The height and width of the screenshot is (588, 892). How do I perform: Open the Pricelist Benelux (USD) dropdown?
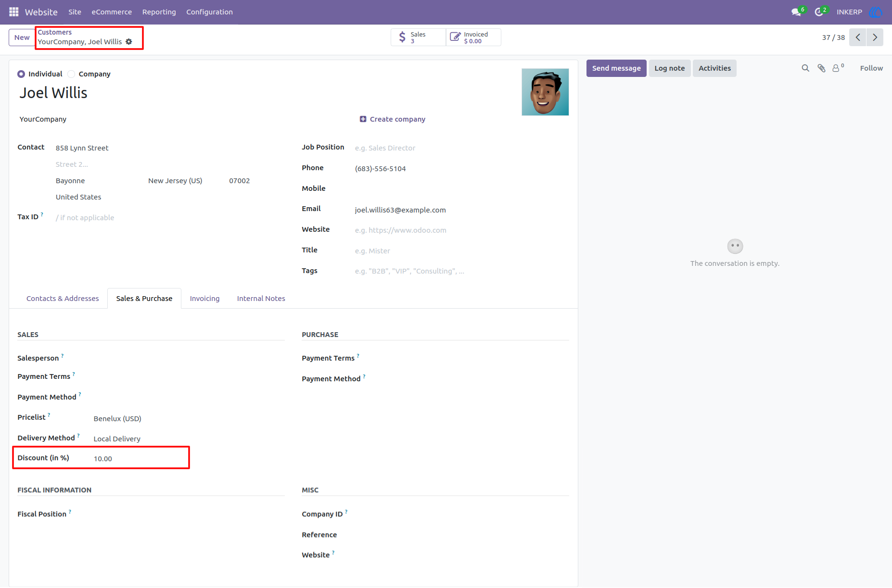(x=188, y=419)
